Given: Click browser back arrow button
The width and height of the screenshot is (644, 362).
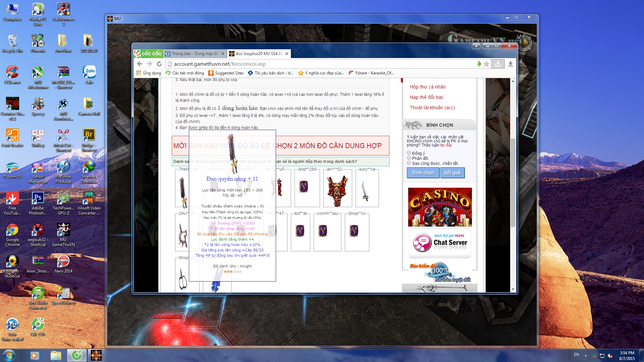Looking at the screenshot, I should pos(140,64).
